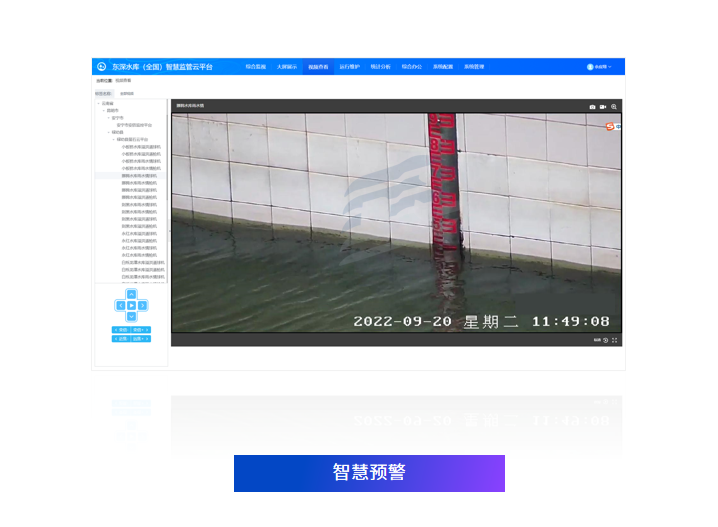Click the video record icon above video

click(x=603, y=106)
